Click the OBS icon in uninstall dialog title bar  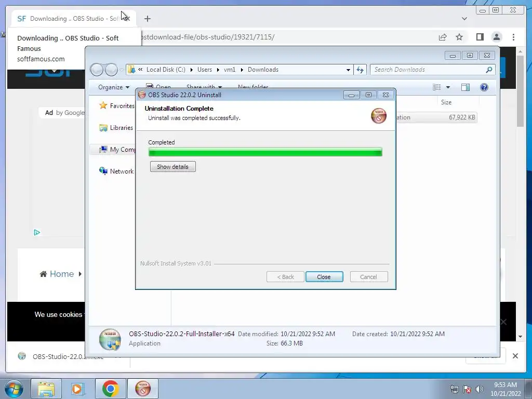coord(142,95)
